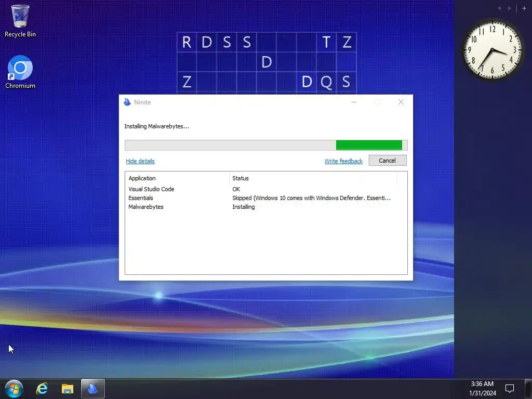Close the Ninite window
The image size is (532, 399).
coord(401,102)
